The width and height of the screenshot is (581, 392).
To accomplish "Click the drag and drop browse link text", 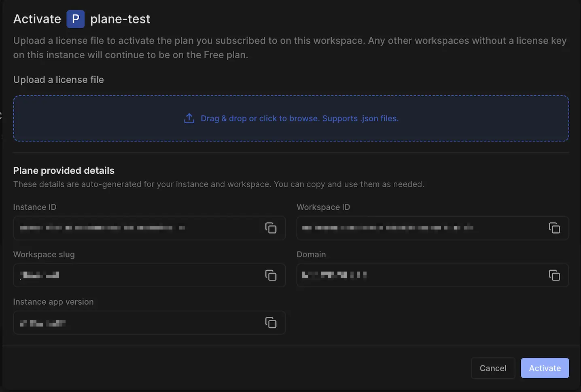I will (x=299, y=118).
